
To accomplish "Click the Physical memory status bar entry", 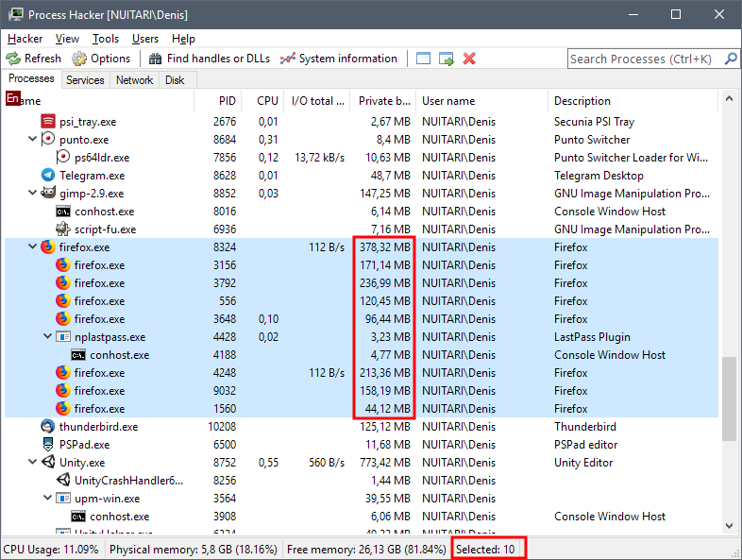I will coord(194,549).
